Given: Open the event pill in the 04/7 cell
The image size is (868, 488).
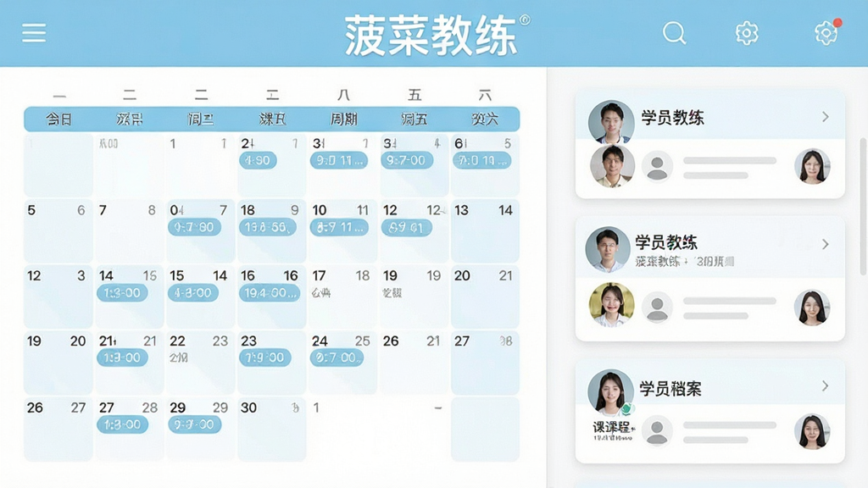Looking at the screenshot, I should point(194,227).
